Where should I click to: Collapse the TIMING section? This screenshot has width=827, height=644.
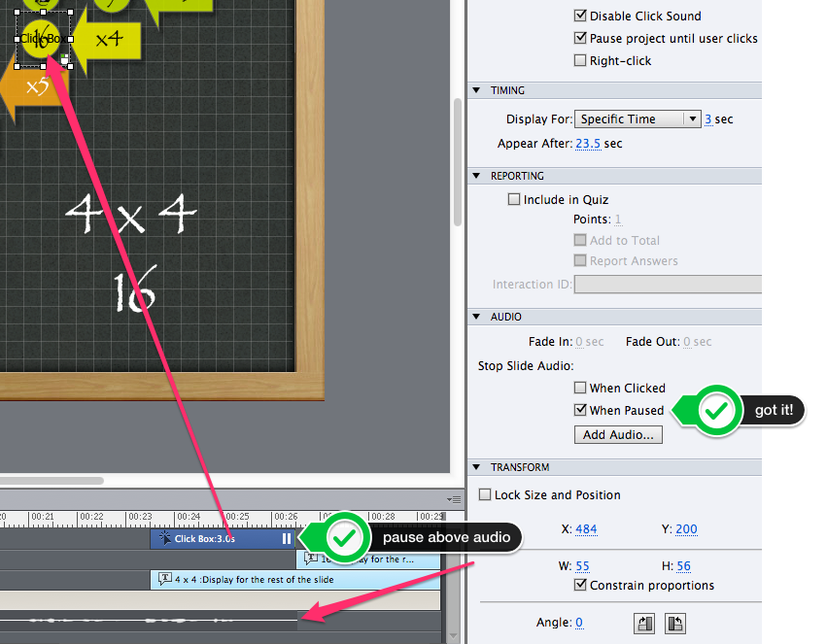click(x=476, y=90)
